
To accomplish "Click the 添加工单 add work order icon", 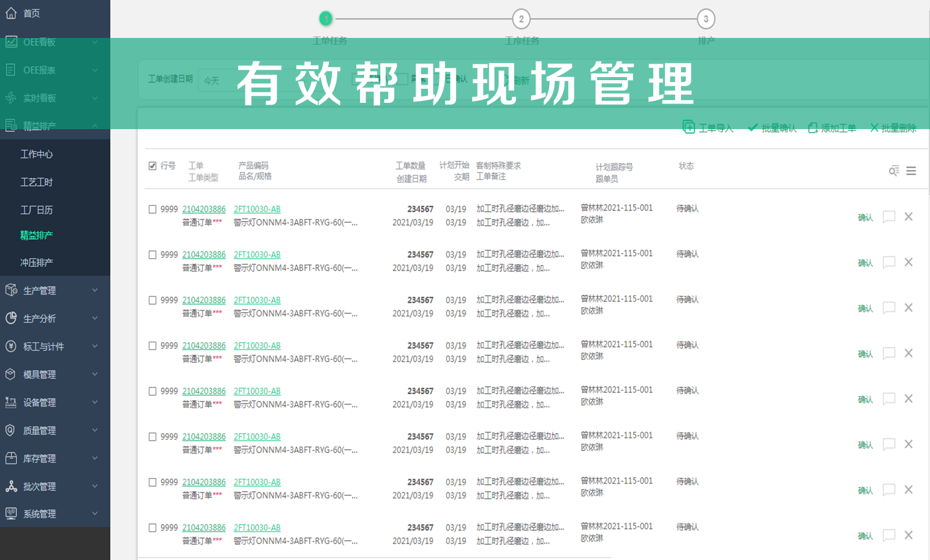I will (x=812, y=127).
